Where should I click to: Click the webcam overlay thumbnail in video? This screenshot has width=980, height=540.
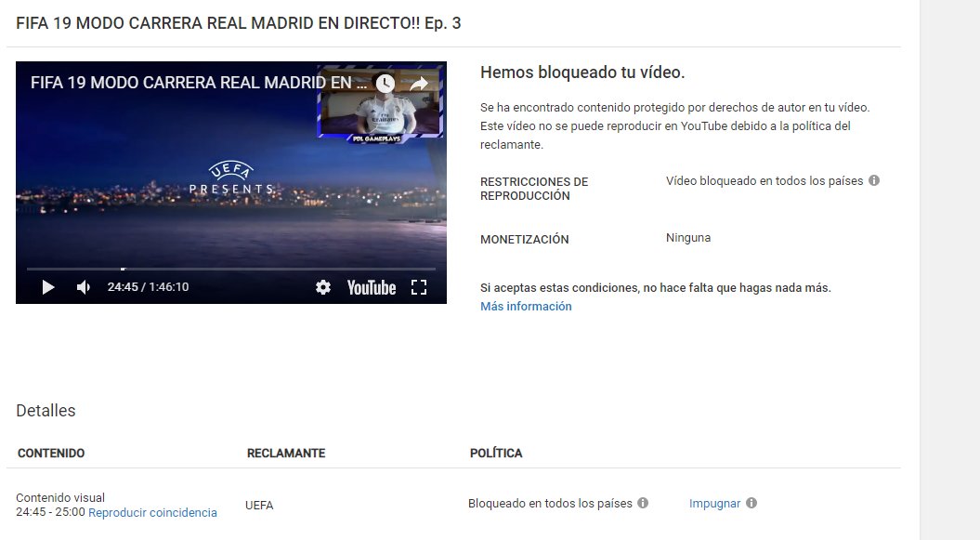380,103
